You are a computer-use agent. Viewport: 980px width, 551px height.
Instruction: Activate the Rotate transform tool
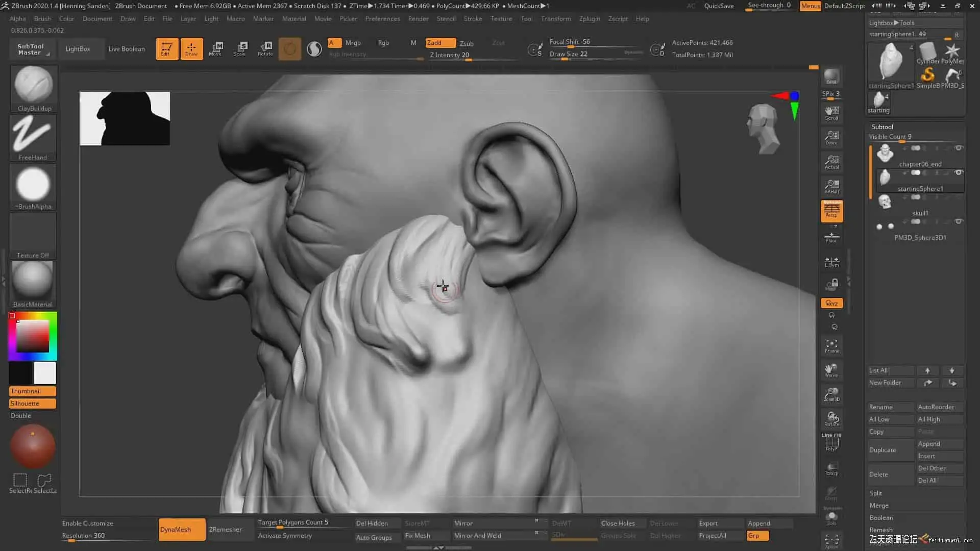(265, 48)
